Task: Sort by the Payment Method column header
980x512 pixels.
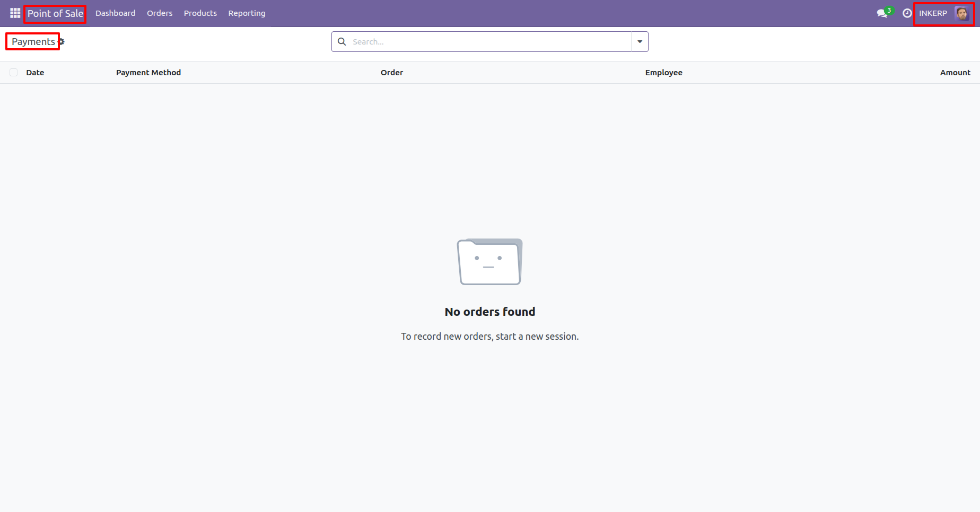Action: (x=148, y=73)
